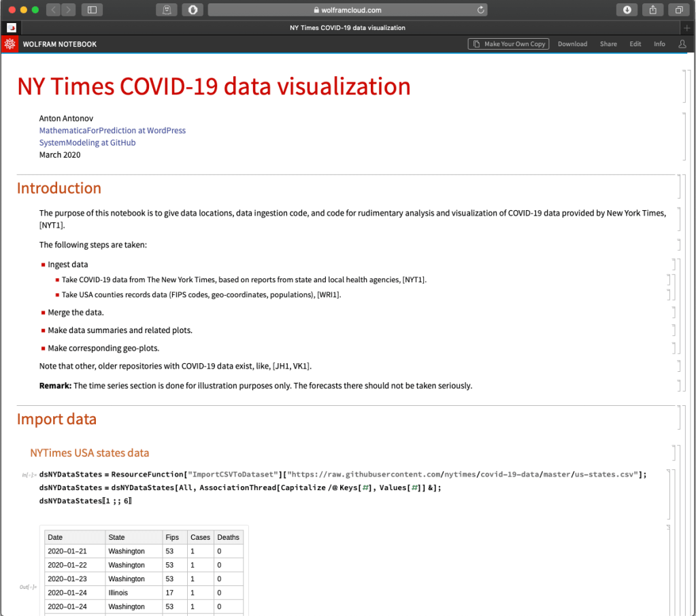Click the Illinois table cell
This screenshot has width=696, height=616.
coord(133,592)
